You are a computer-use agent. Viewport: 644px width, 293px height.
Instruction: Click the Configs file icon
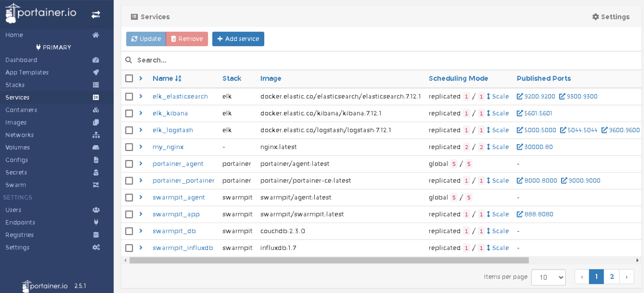point(96,160)
